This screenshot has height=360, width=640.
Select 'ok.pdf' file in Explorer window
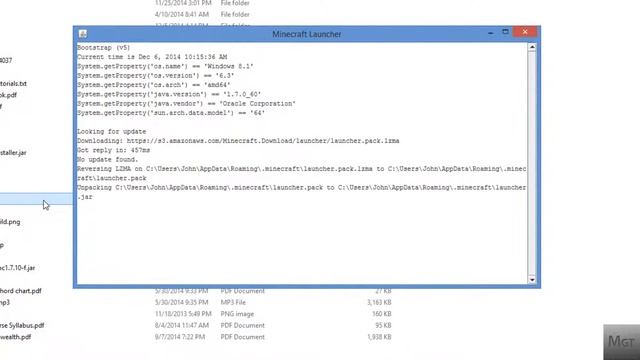pyautogui.click(x=9, y=95)
